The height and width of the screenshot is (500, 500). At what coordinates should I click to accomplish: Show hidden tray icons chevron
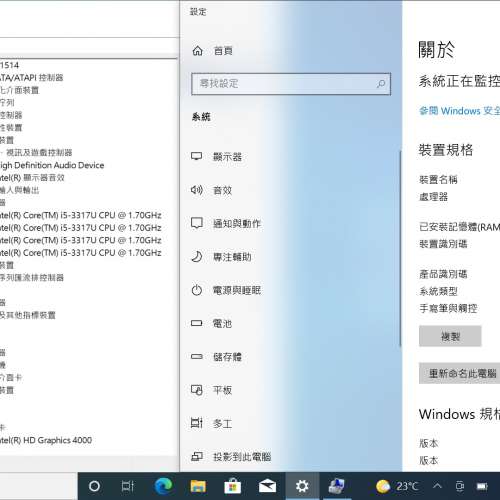(x=437, y=486)
